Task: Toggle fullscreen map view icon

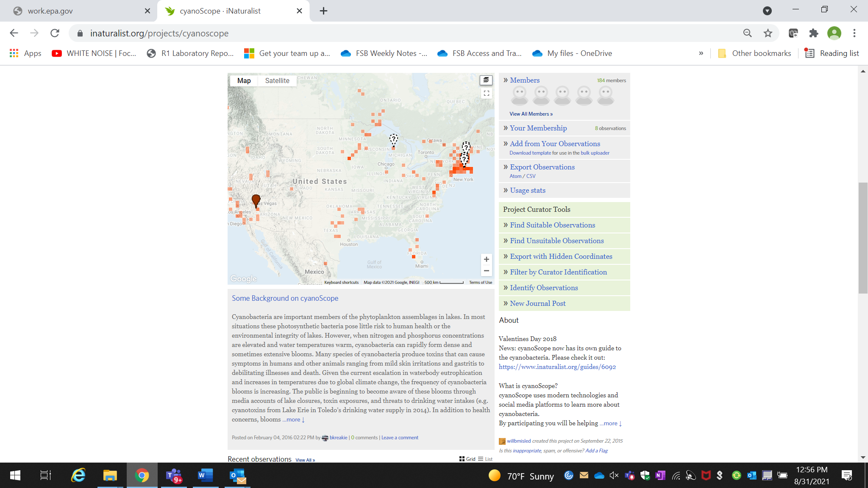Action: tap(486, 93)
